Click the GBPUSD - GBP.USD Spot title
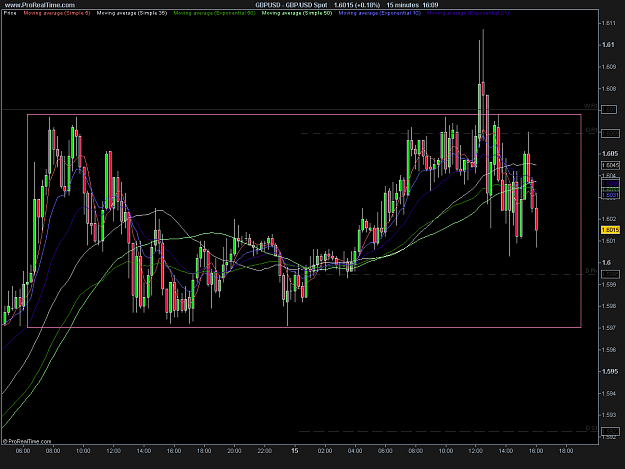 291,5
